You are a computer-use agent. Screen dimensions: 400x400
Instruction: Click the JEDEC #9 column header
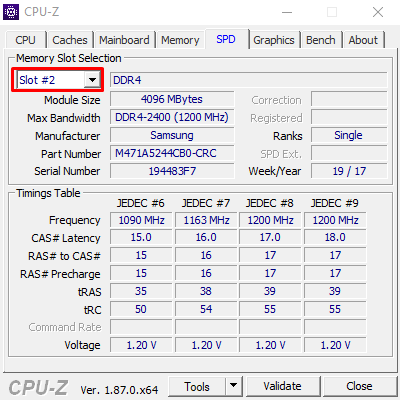[x=335, y=203]
